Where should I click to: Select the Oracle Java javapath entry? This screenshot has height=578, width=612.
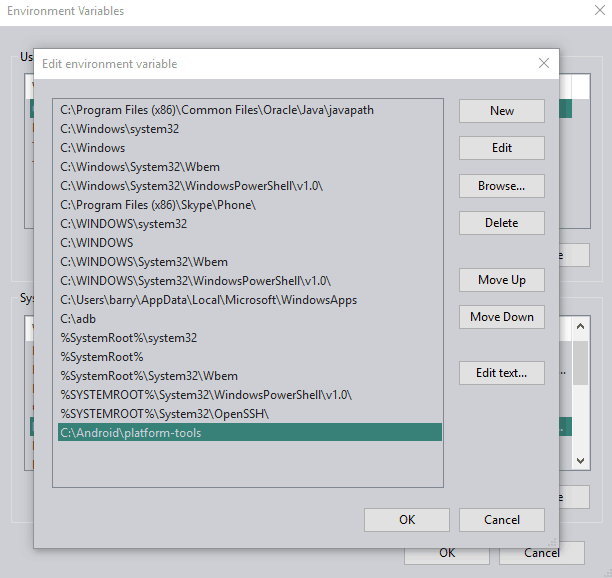250,110
